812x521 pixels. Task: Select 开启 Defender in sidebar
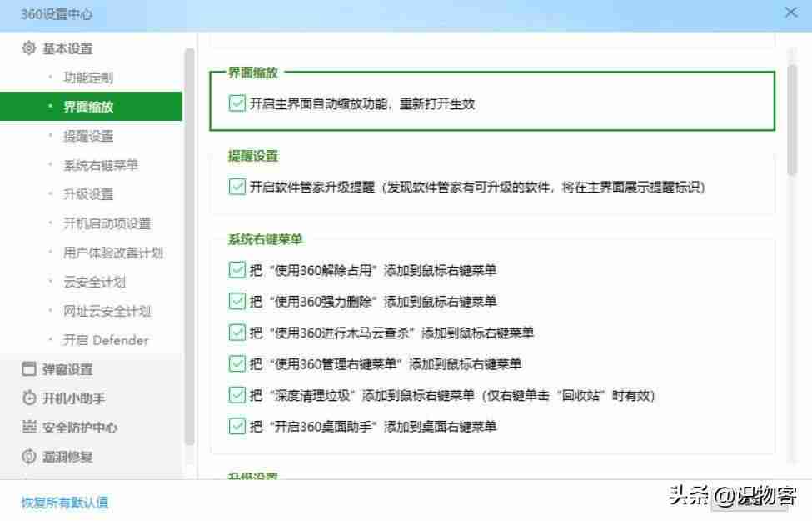coord(106,340)
